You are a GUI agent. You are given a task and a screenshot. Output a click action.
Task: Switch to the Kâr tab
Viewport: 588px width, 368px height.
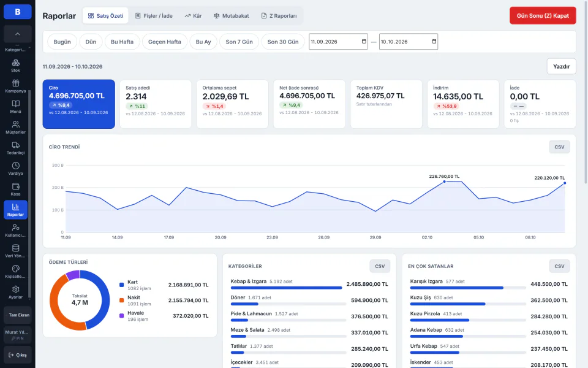click(x=193, y=16)
